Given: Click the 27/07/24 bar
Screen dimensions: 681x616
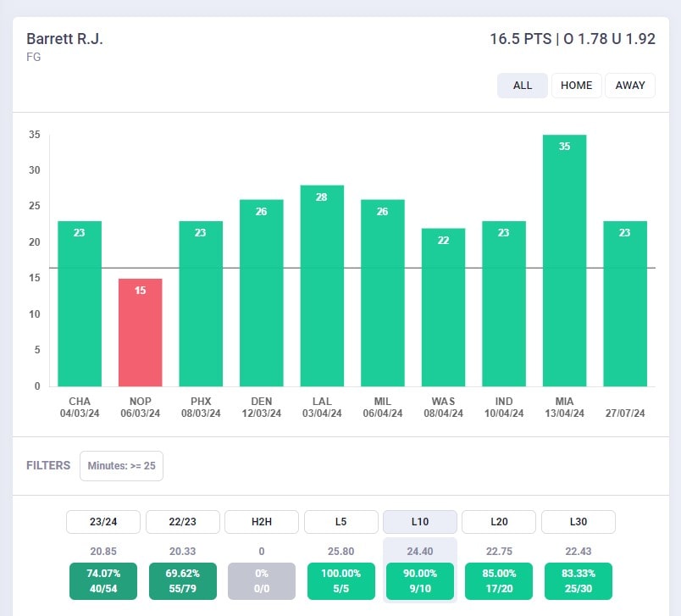Looking at the screenshot, I should pos(625,304).
